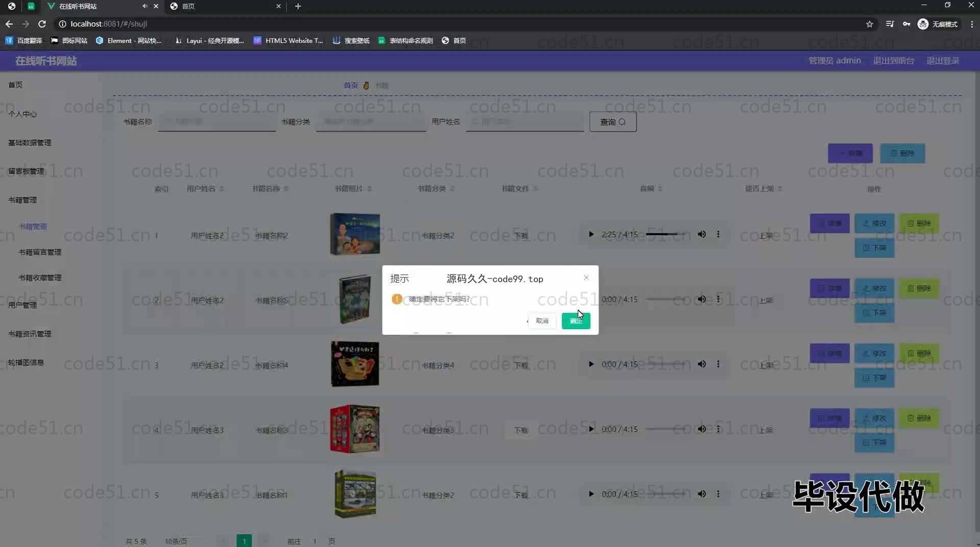Mute audio in the 书籍名称1 row
The image size is (980, 547).
(x=702, y=494)
